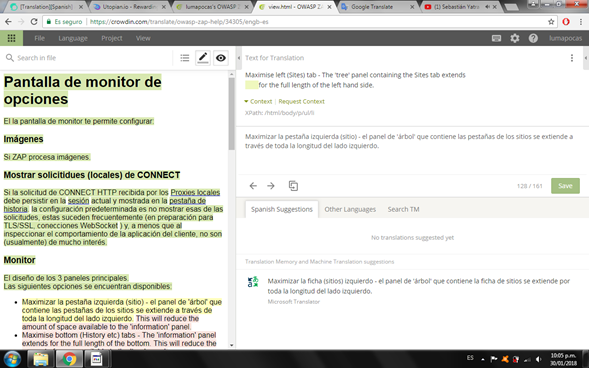
Task: Open File Explorer from the taskbar
Action: point(41,359)
